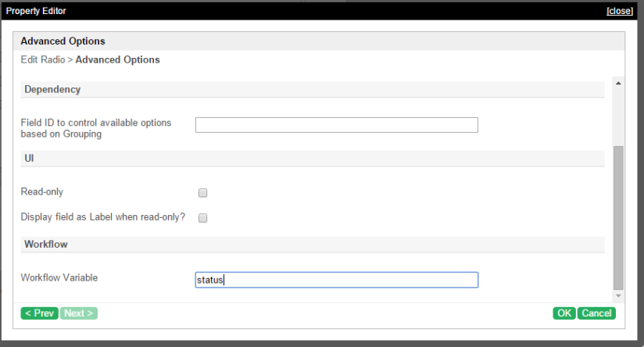644x347 pixels.
Task: Click the Workflow section header
Action: [x=46, y=244]
